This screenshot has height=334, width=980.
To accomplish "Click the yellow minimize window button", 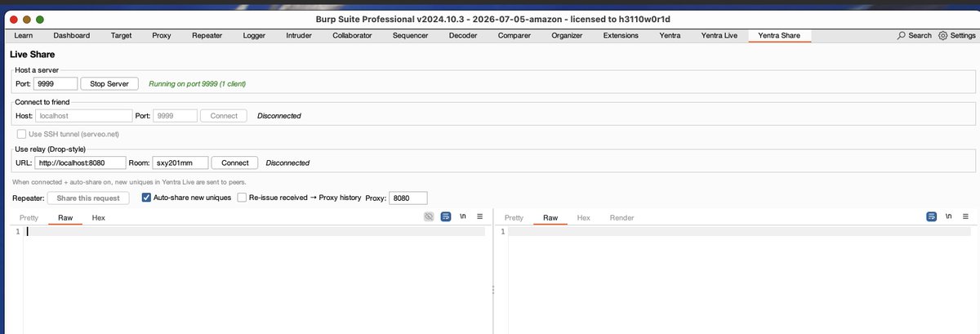I will (25, 18).
